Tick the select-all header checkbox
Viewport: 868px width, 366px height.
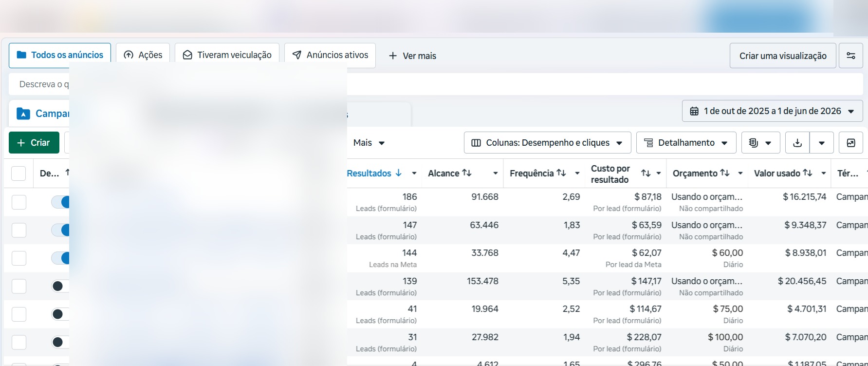[18, 173]
